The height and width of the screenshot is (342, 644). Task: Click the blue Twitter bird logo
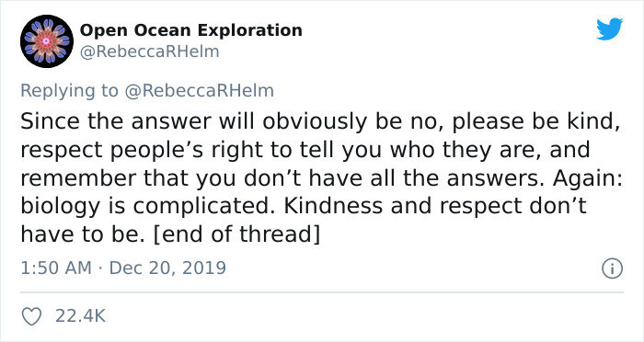(x=610, y=29)
